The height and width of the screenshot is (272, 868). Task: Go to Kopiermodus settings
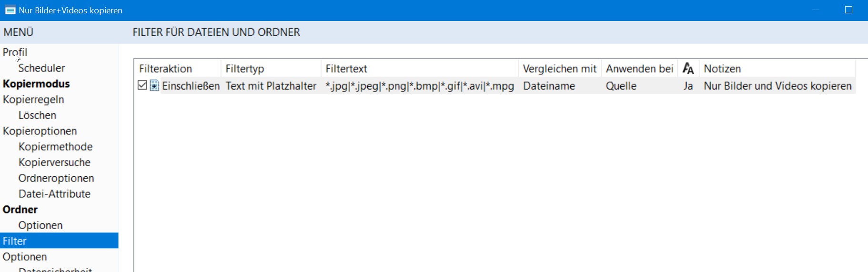[36, 84]
